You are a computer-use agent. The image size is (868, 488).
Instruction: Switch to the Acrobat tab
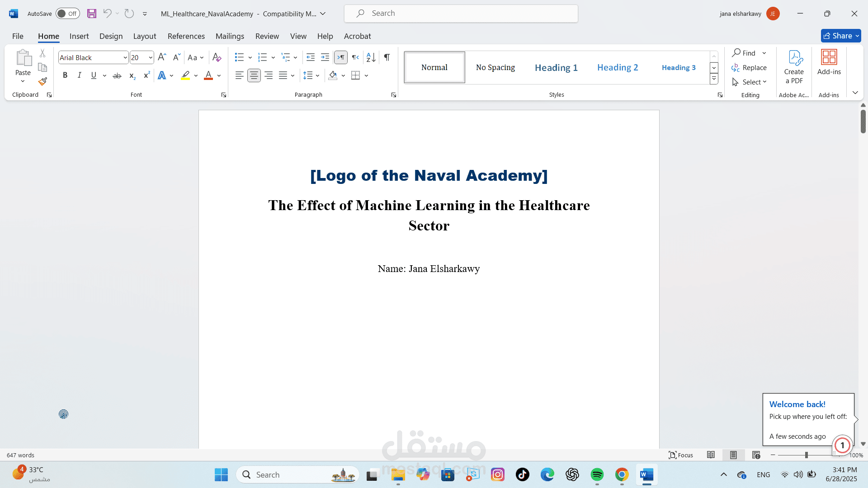point(357,36)
